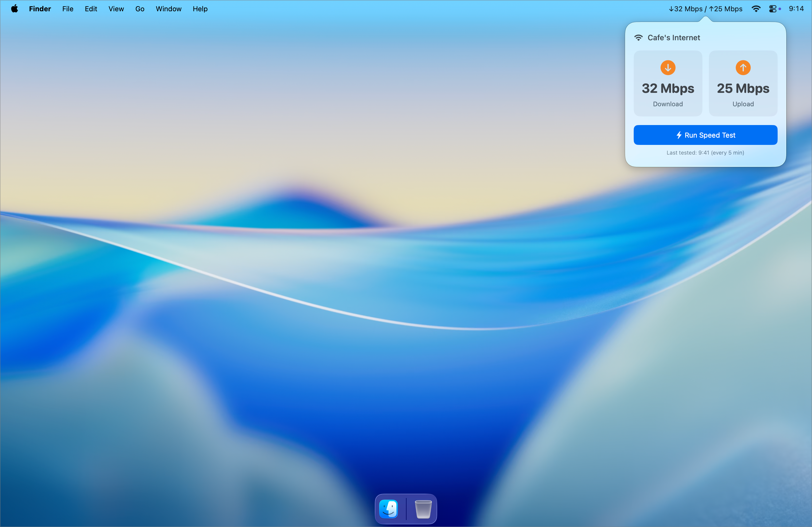This screenshot has width=812, height=527.
Task: Open the Window menu
Action: click(169, 9)
